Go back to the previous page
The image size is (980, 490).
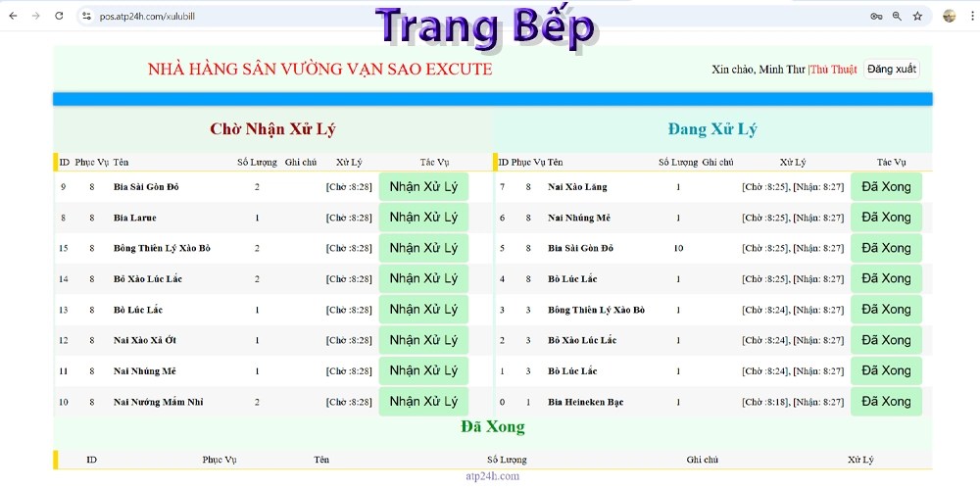pyautogui.click(x=13, y=17)
